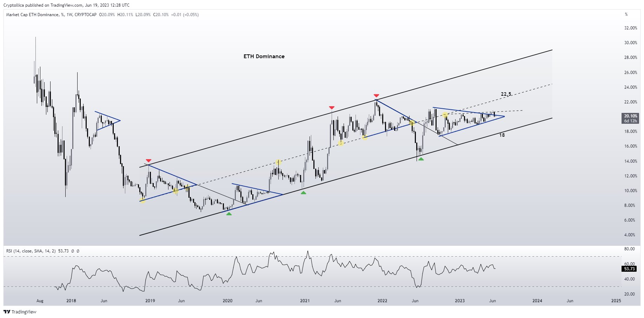Click the 2024 label on the time axis
644x318 pixels.
click(x=537, y=301)
